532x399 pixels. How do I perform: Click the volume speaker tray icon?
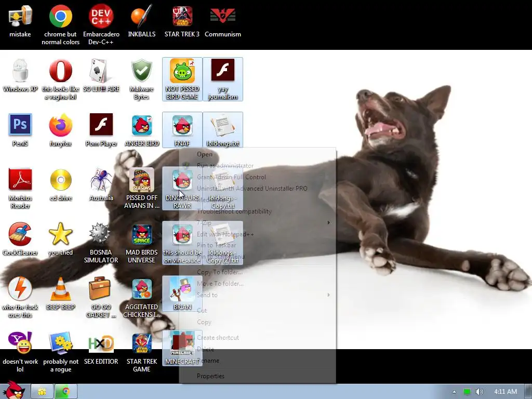coord(480,392)
